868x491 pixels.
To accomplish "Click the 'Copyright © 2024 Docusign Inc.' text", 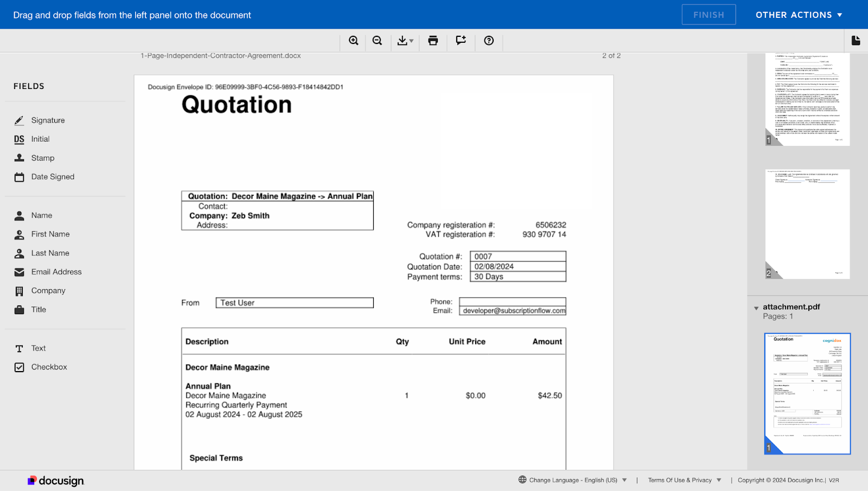I will [781, 480].
